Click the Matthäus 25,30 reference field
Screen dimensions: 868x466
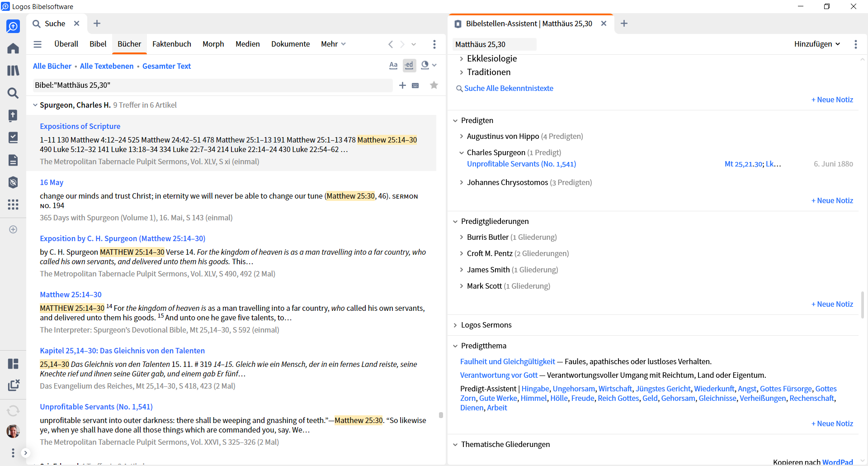coord(495,44)
